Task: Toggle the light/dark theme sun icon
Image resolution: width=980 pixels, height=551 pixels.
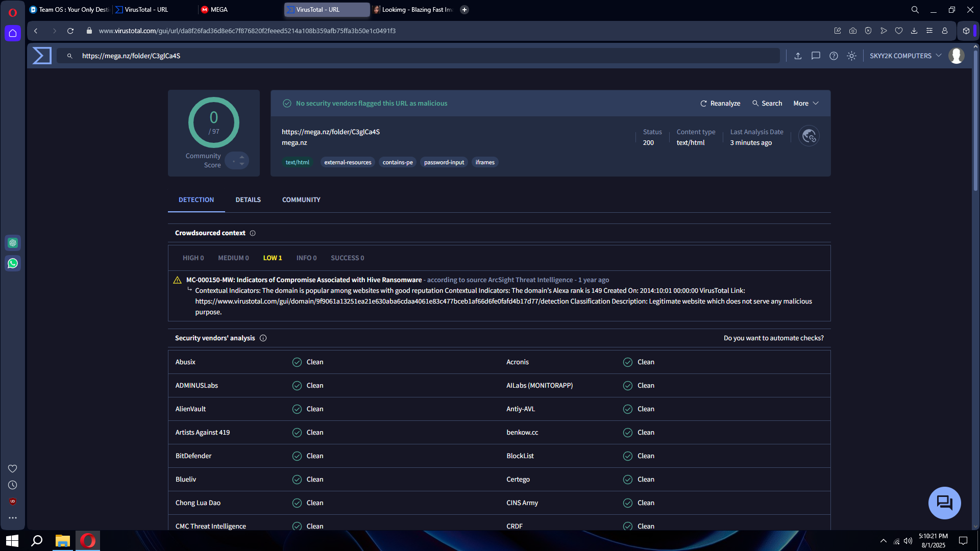Action: 851,56
